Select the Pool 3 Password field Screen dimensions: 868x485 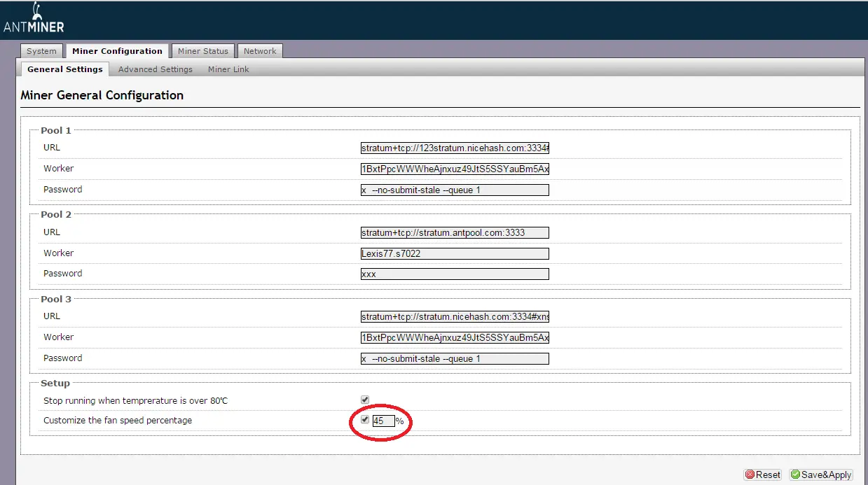[455, 359]
